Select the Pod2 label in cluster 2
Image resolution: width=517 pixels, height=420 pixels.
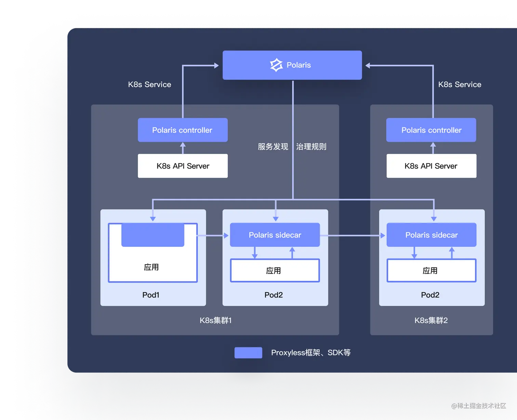(x=430, y=295)
